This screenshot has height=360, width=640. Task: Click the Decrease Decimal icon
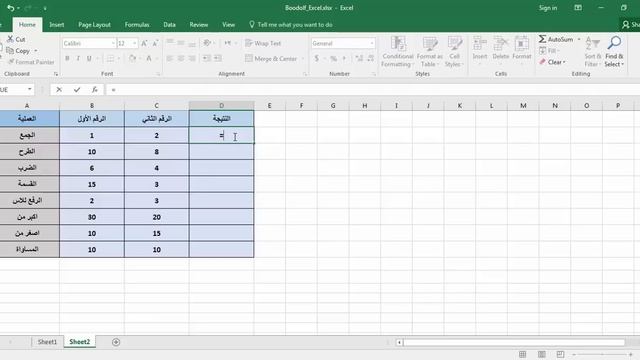370,59
